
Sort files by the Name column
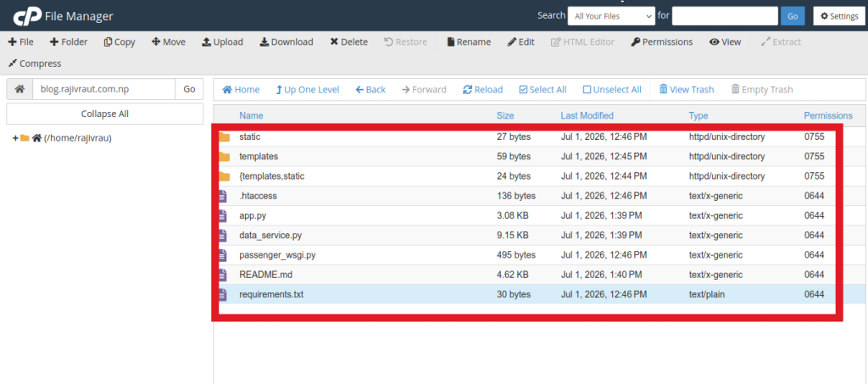point(251,115)
